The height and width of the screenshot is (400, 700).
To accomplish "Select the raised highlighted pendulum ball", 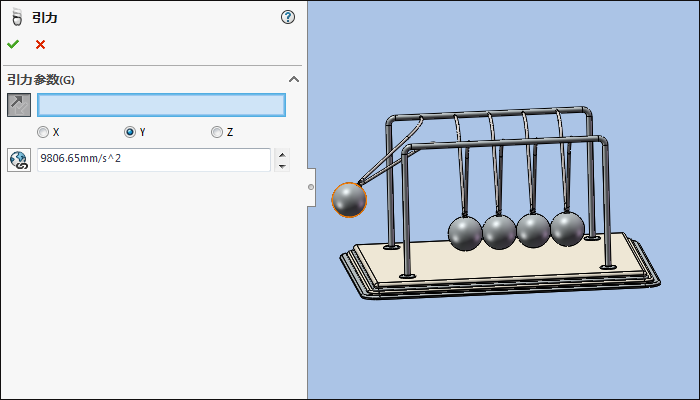I will coord(349,200).
